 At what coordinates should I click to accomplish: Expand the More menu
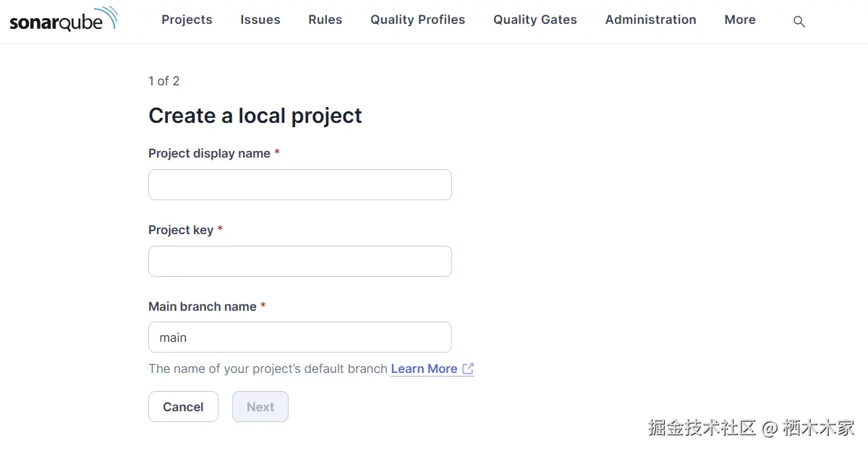[740, 20]
